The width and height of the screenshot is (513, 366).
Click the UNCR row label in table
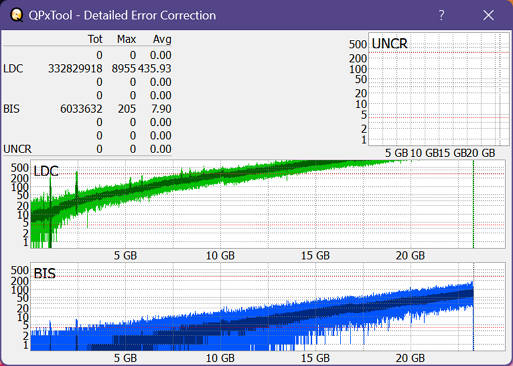tap(17, 149)
